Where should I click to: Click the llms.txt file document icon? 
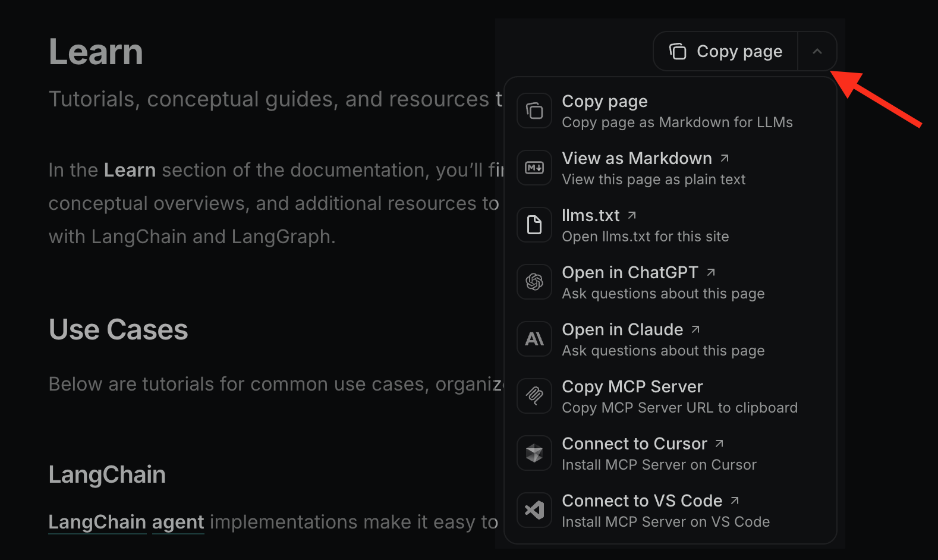534,225
